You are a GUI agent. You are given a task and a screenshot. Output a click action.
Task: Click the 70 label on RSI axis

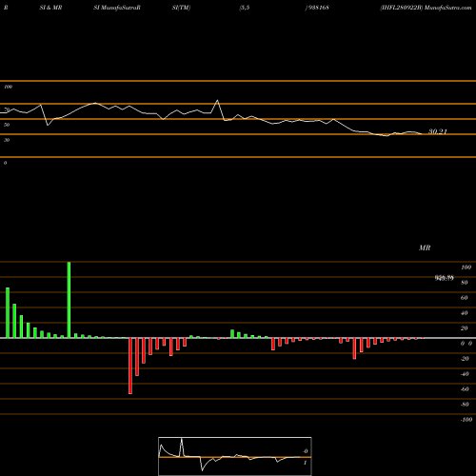[7, 109]
